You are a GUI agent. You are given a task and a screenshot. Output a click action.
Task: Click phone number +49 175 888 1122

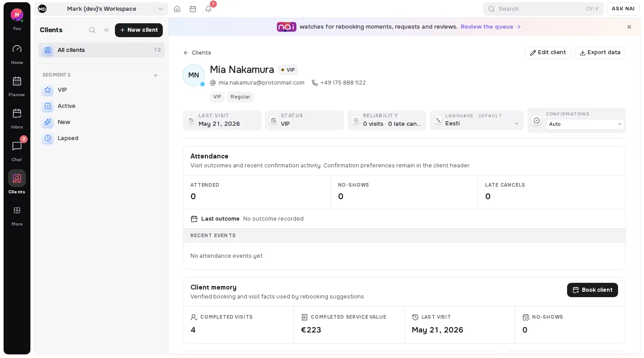(x=343, y=83)
